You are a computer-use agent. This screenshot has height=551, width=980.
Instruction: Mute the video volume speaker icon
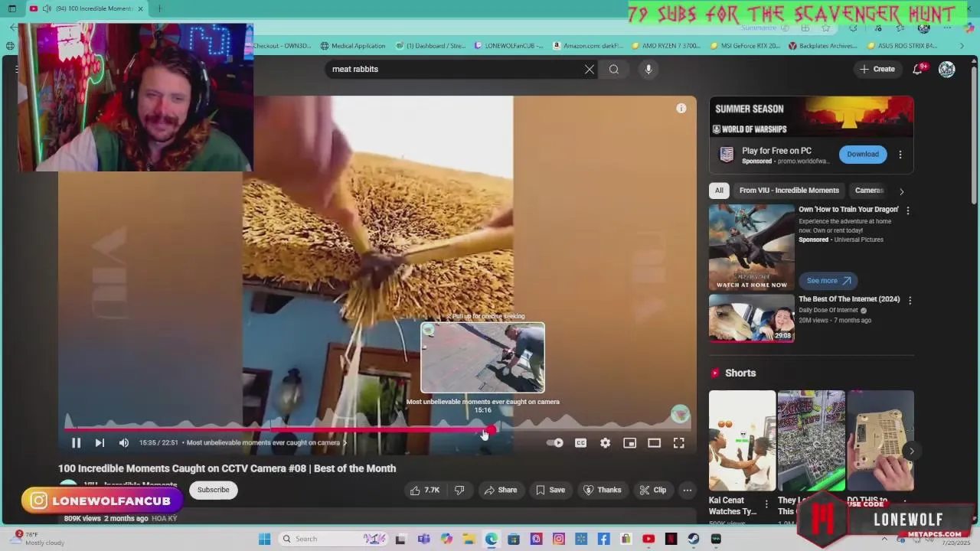pos(124,442)
